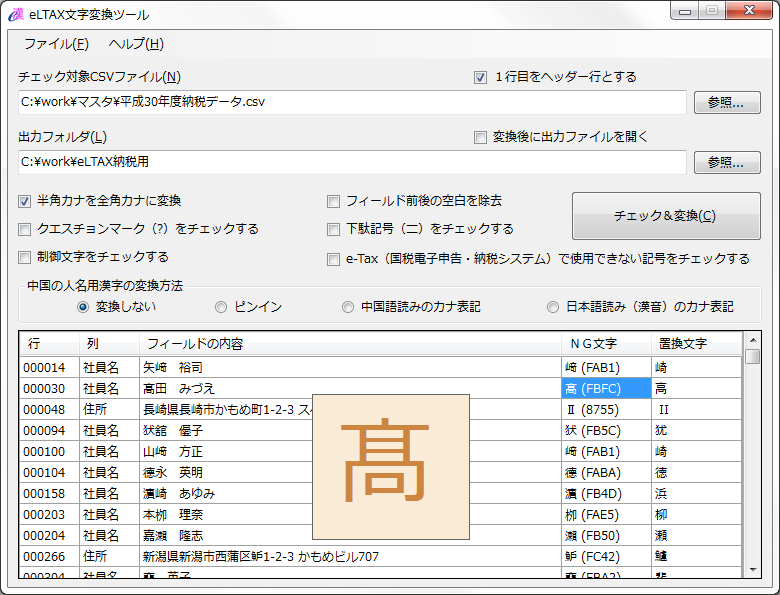Viewport: 780px width, 595px height.
Task: Click replacement character 浜 in row 000158
Action: 696,494
